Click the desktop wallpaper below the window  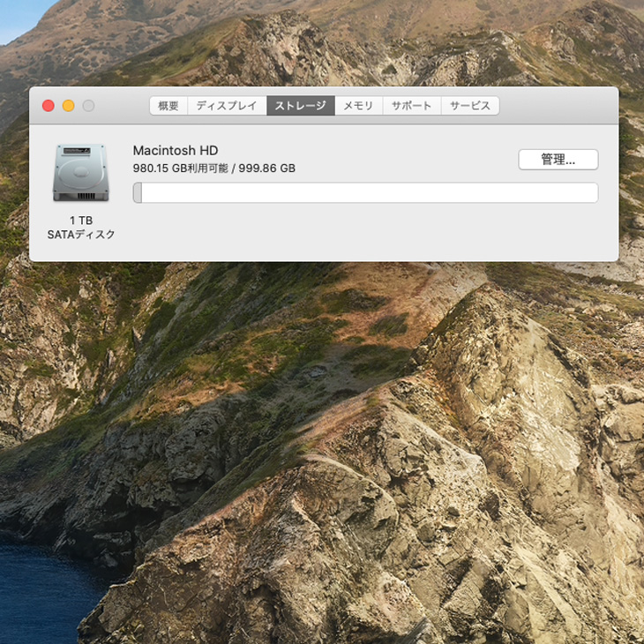click(x=322, y=452)
